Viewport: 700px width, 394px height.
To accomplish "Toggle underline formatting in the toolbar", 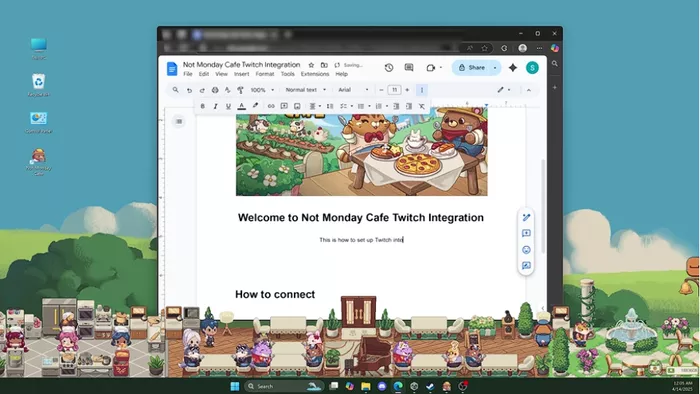I will [228, 106].
